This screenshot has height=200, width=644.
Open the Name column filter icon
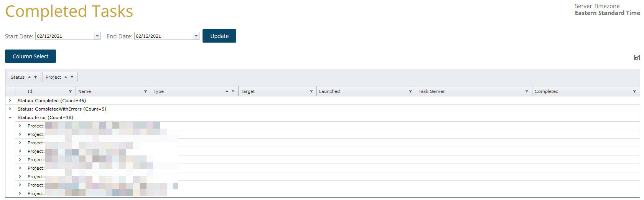tap(145, 91)
